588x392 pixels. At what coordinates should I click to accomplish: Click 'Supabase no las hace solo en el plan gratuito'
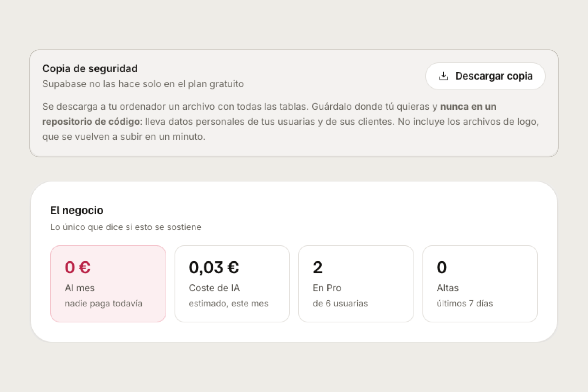tap(143, 84)
